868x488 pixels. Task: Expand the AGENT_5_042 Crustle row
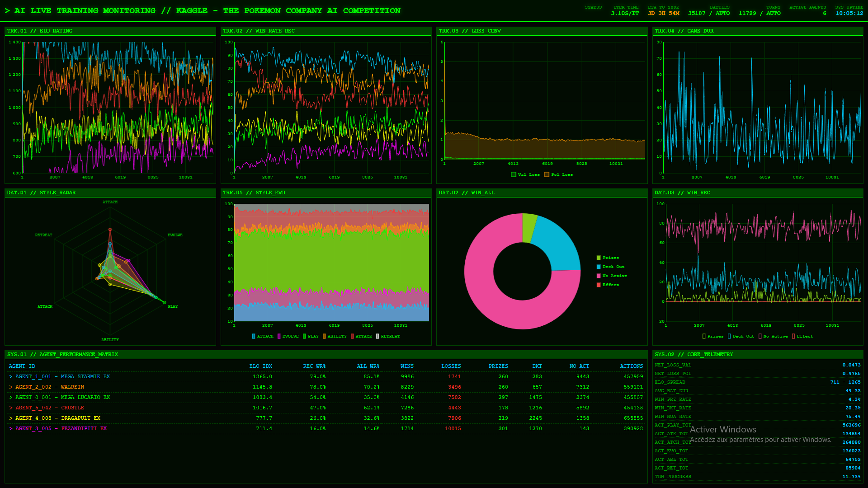(326, 408)
